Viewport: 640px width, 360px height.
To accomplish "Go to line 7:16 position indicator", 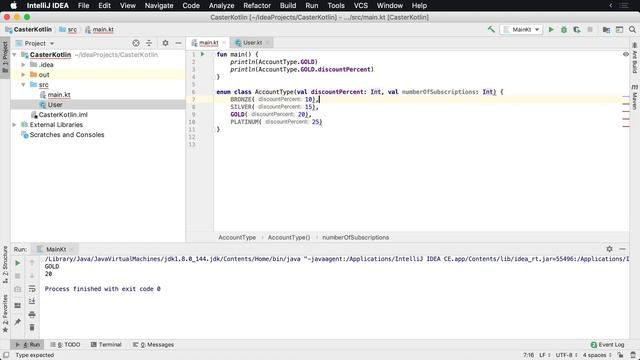I will tap(528, 355).
